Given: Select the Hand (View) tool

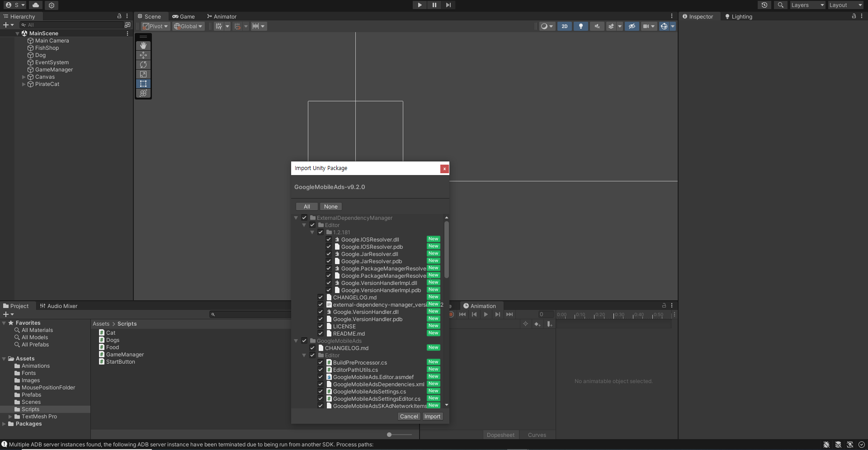Looking at the screenshot, I should point(143,46).
